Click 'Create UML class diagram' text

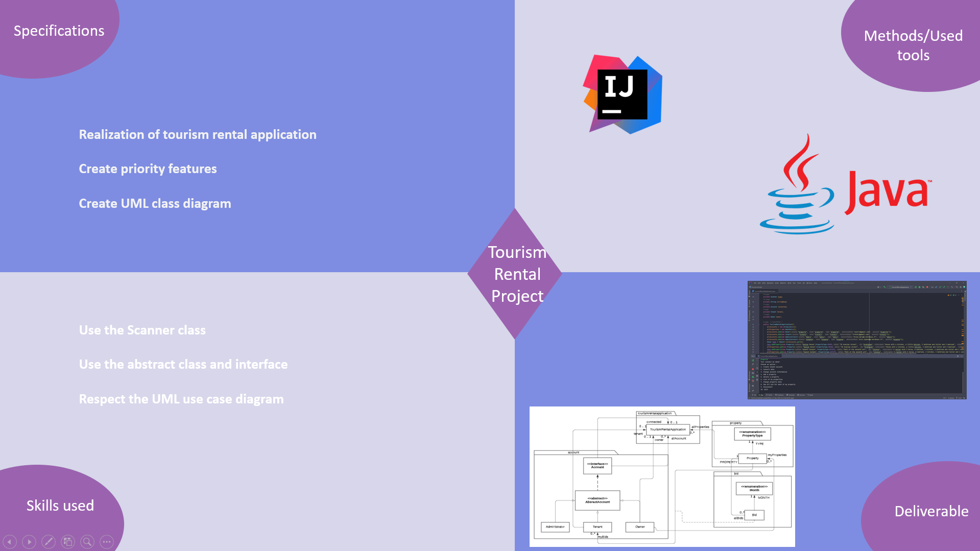(155, 203)
